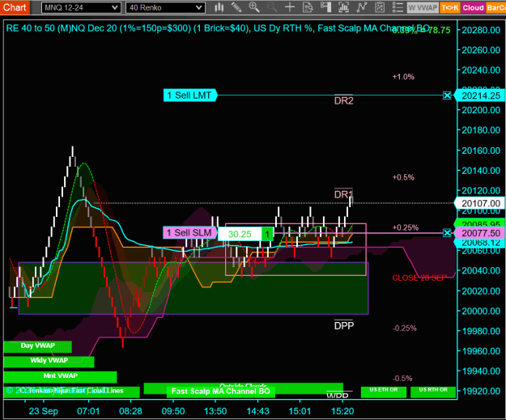The height and width of the screenshot is (420, 506).
Task: Click the 20214.25 limit price marker
Action: [x=480, y=95]
